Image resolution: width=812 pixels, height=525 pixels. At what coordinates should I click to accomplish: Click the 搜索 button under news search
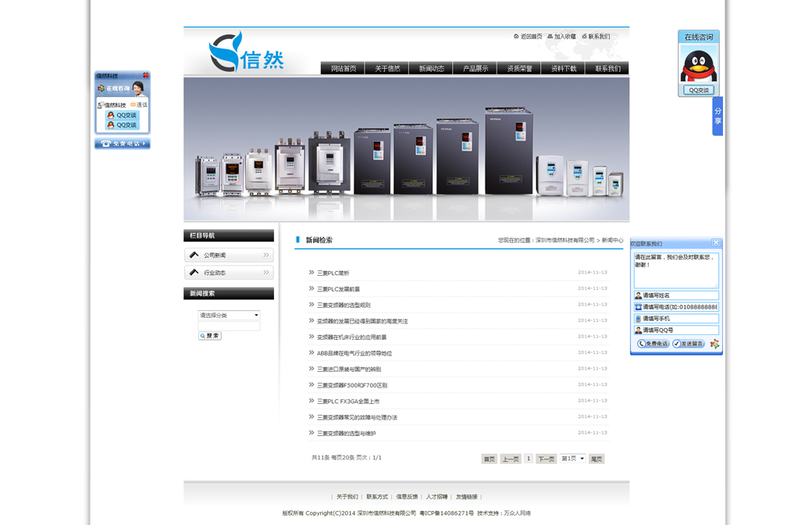tap(210, 336)
